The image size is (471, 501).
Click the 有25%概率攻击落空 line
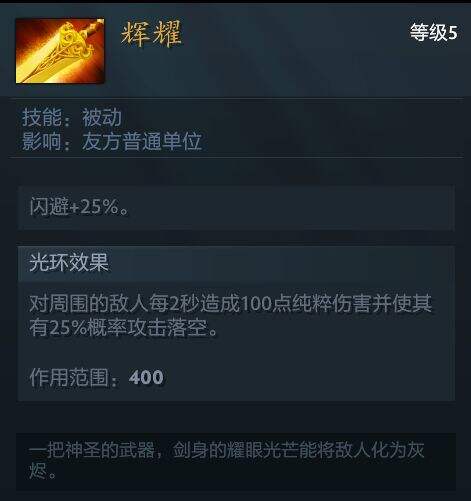124,327
